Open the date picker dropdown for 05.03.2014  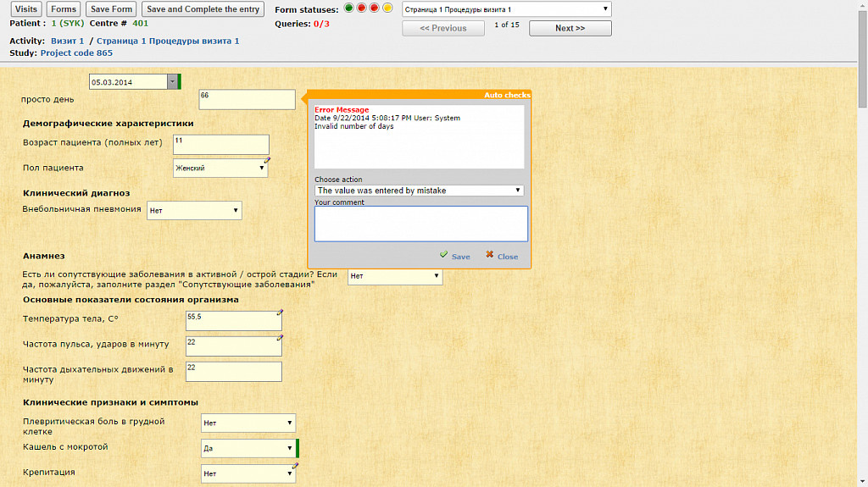click(x=173, y=82)
